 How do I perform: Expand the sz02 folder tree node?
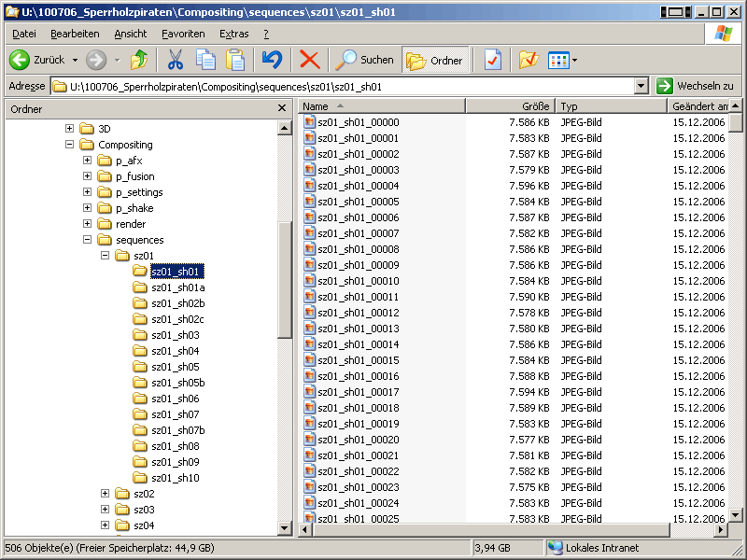[105, 494]
